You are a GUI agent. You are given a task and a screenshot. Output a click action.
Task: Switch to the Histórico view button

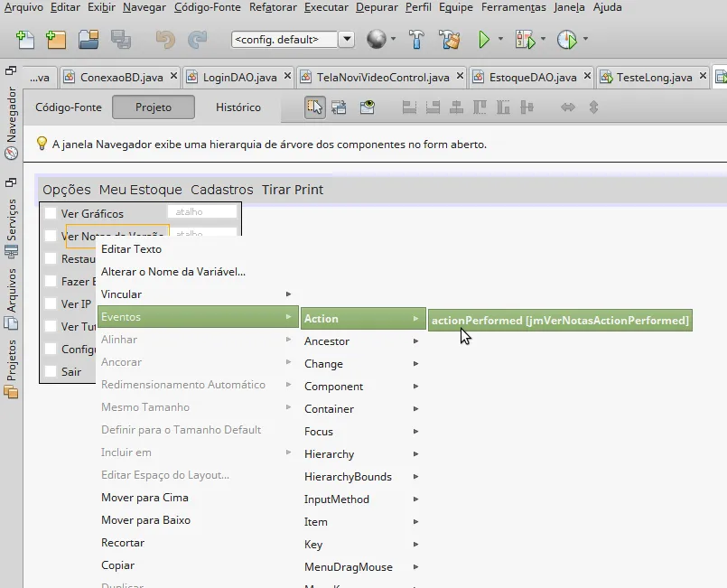point(238,107)
